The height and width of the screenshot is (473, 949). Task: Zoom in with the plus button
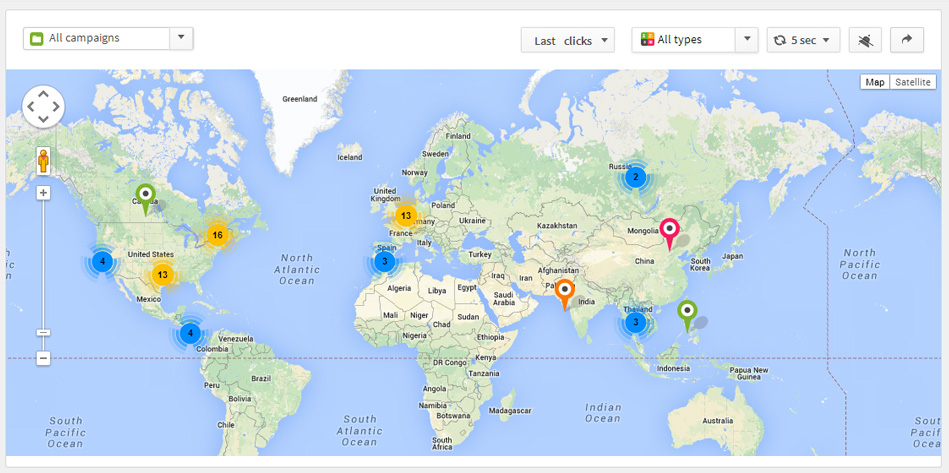43,193
